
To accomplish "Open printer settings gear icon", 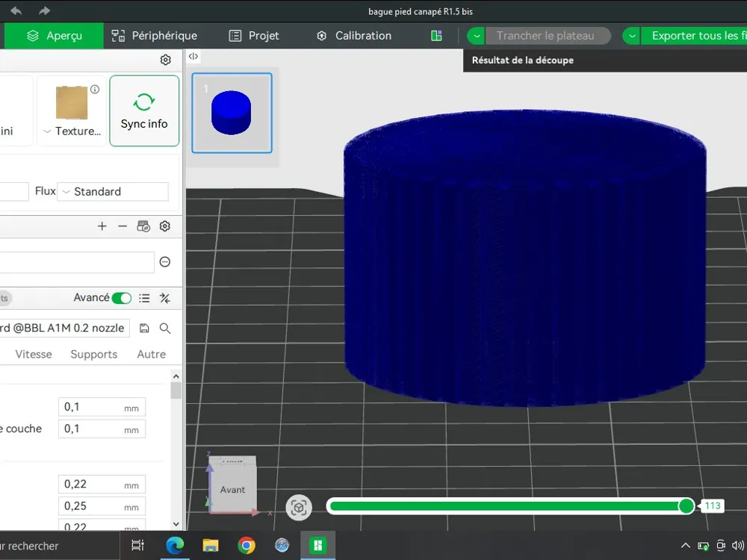I will coord(165,60).
